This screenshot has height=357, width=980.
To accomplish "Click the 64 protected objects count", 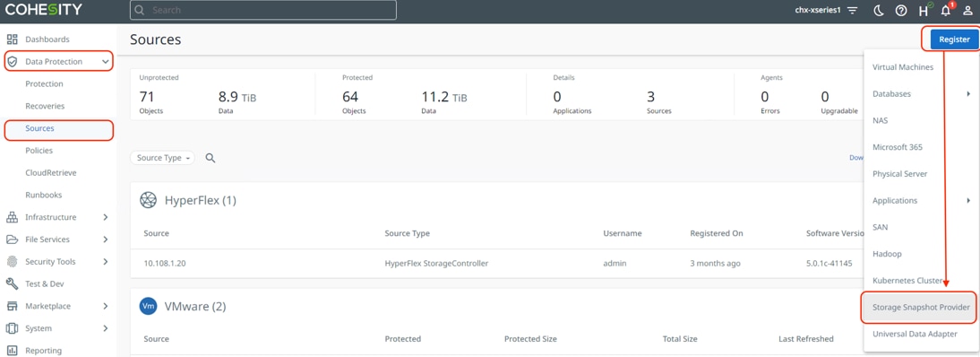I will (350, 97).
